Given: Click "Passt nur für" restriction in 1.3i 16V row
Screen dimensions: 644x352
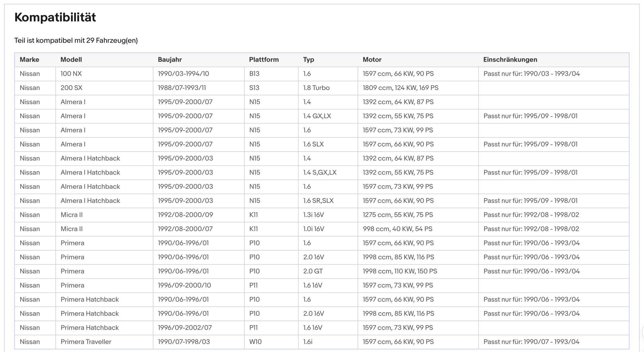Looking at the screenshot, I should (x=531, y=215).
